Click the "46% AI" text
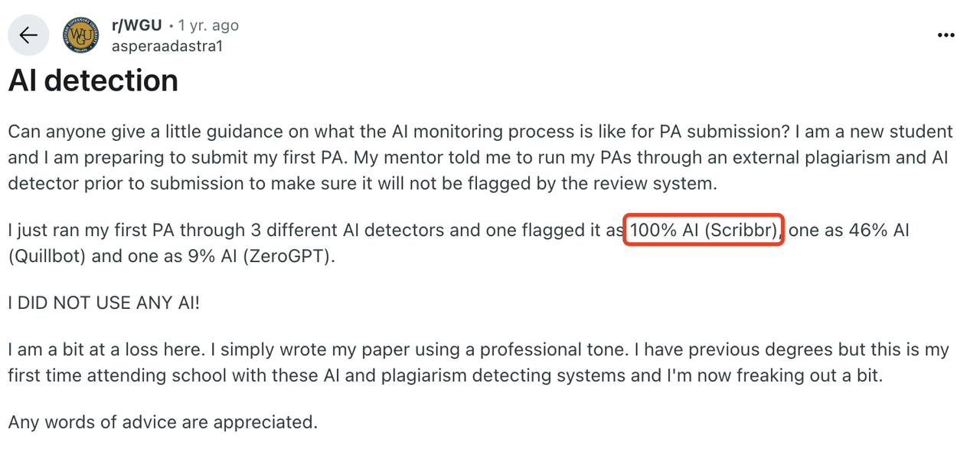Screen dimensions: 980x449 point(879,231)
